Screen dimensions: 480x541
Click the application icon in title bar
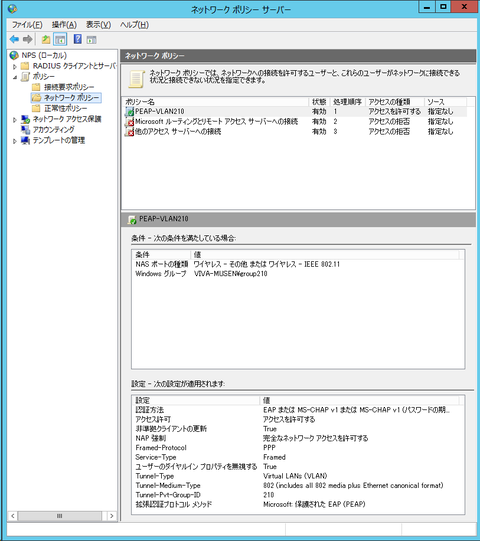[12, 8]
